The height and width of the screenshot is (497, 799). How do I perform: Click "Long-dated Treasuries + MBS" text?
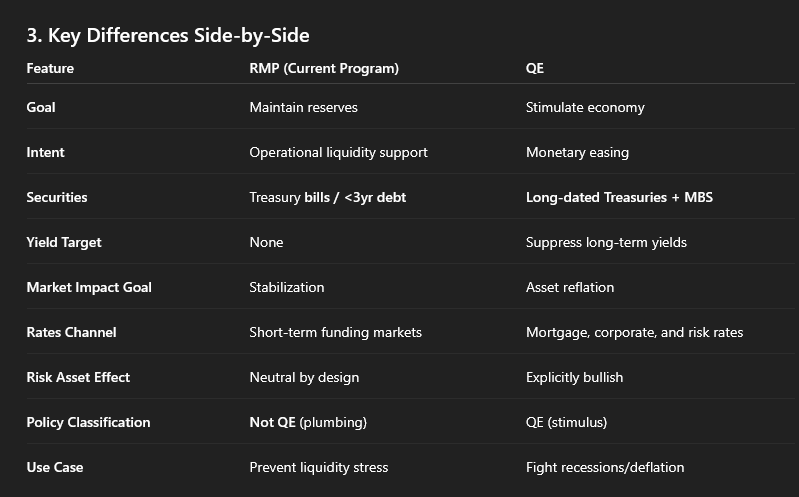(619, 197)
